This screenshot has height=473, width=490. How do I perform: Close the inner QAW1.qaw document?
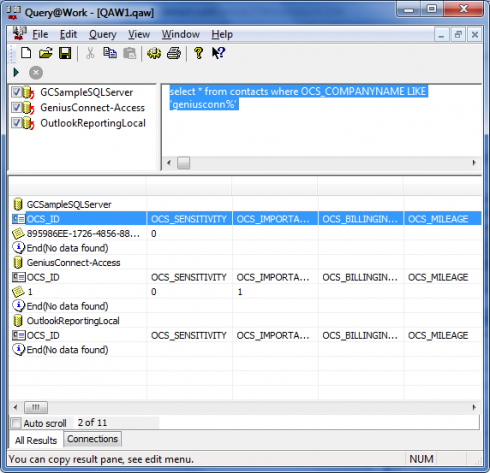(x=475, y=34)
